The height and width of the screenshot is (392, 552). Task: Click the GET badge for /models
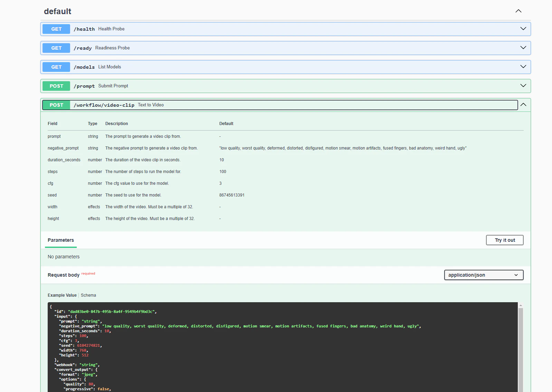click(56, 67)
